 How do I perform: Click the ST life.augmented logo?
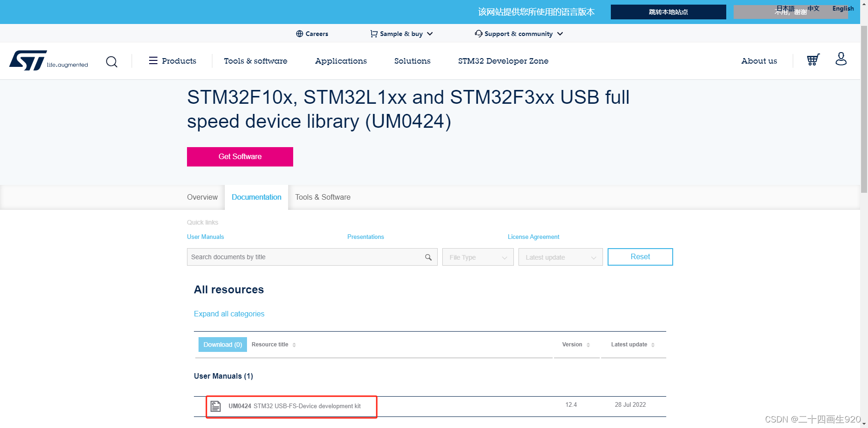pos(48,60)
